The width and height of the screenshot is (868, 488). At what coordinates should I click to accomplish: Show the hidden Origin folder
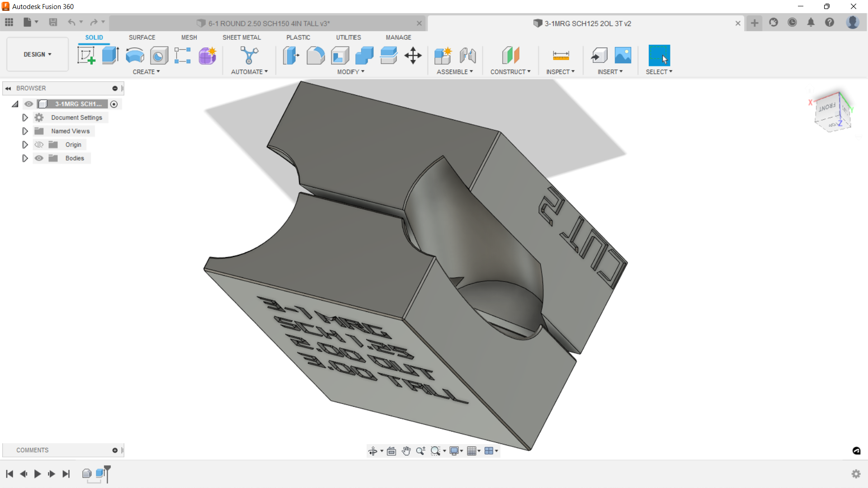point(39,145)
